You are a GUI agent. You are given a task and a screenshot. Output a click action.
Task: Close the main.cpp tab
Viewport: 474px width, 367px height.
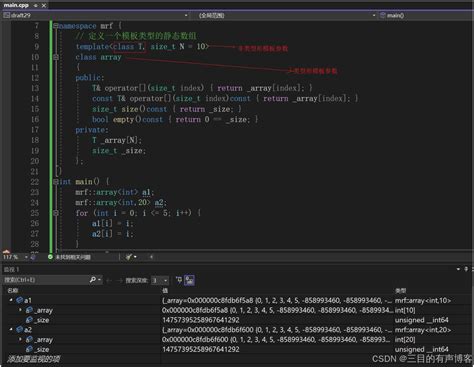[44, 5]
